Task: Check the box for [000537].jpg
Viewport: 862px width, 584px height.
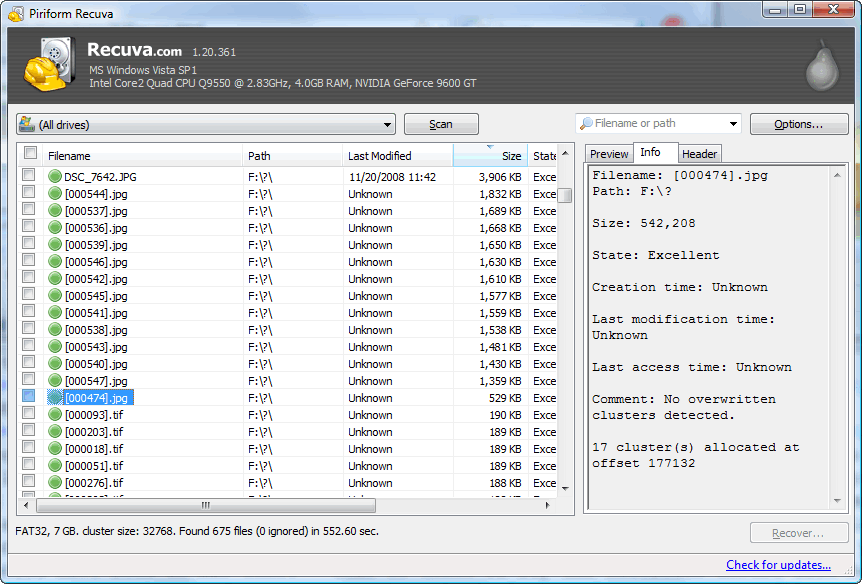Action: pos(29,209)
